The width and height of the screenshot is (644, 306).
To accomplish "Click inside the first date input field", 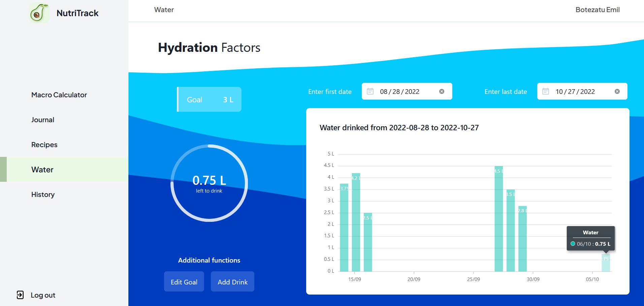I will click(x=400, y=91).
